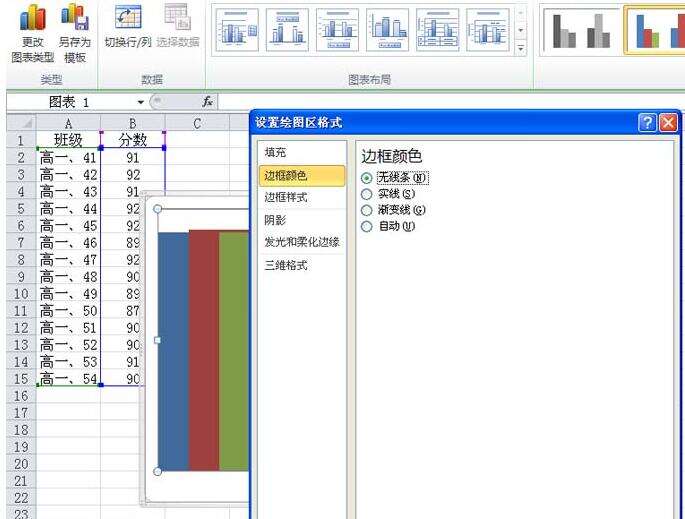Image resolution: width=685 pixels, height=519 pixels.
Task: Apply the sixth chart layout thumbnail
Action: (x=488, y=30)
